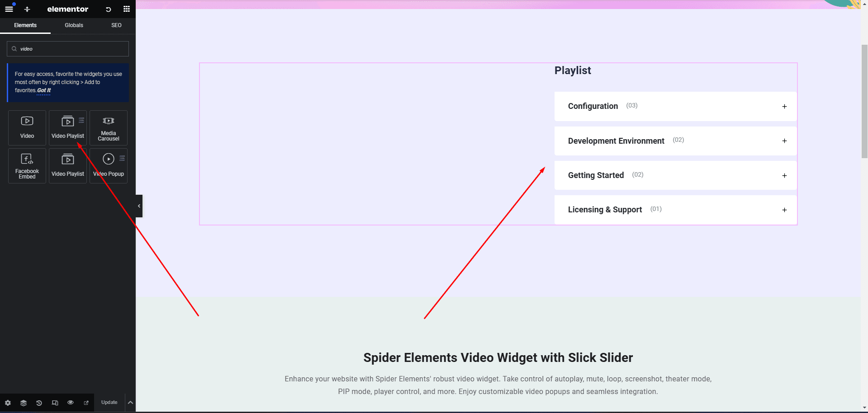
Task: Click the (03) count beside Configuration
Action: click(632, 106)
